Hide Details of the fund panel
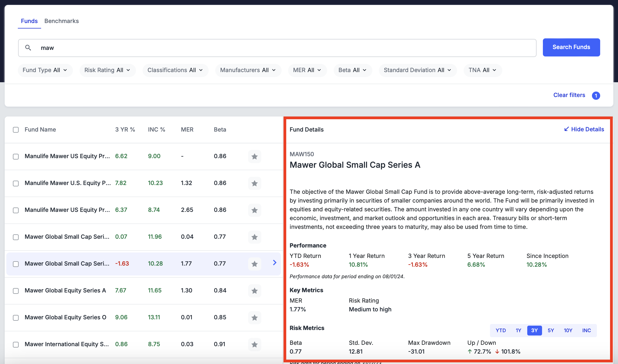The height and width of the screenshot is (364, 618). [x=584, y=129]
